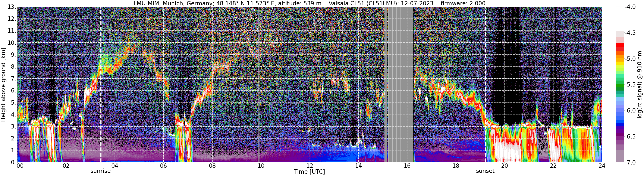This screenshot has width=644, height=176.
Task: Click the sunset label under the time axis
Action: click(485, 171)
